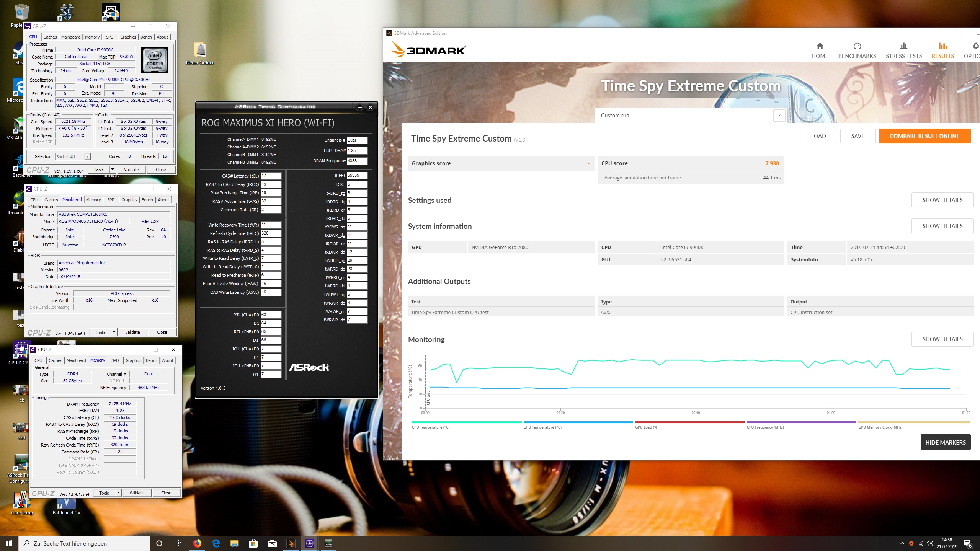
Task: Switch to SPD tab in top CPU-Z window
Action: click(x=110, y=37)
